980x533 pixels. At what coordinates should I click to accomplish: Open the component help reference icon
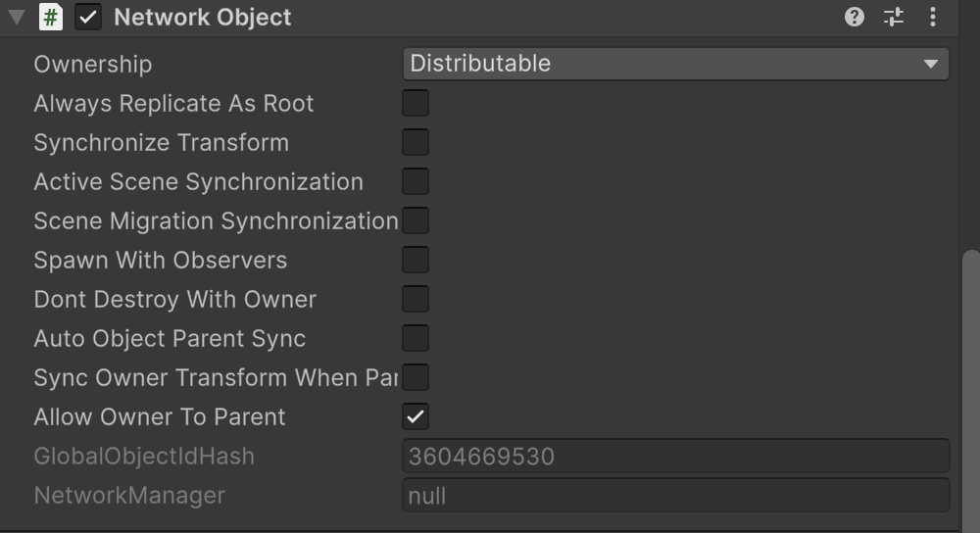coord(855,17)
